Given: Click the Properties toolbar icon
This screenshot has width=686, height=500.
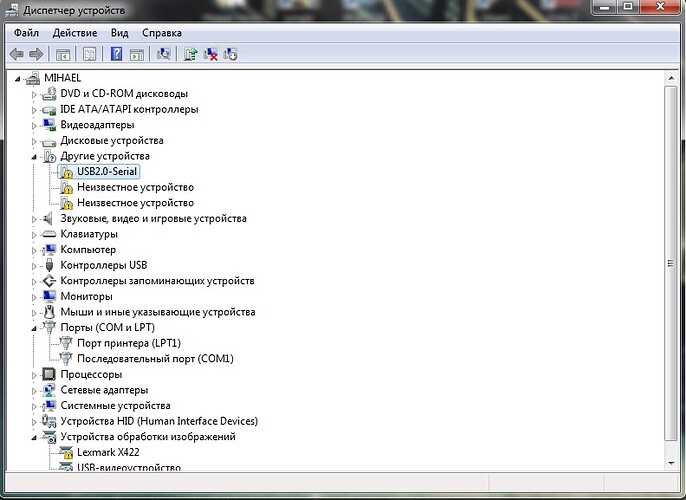Looking at the screenshot, I should click(x=90, y=54).
